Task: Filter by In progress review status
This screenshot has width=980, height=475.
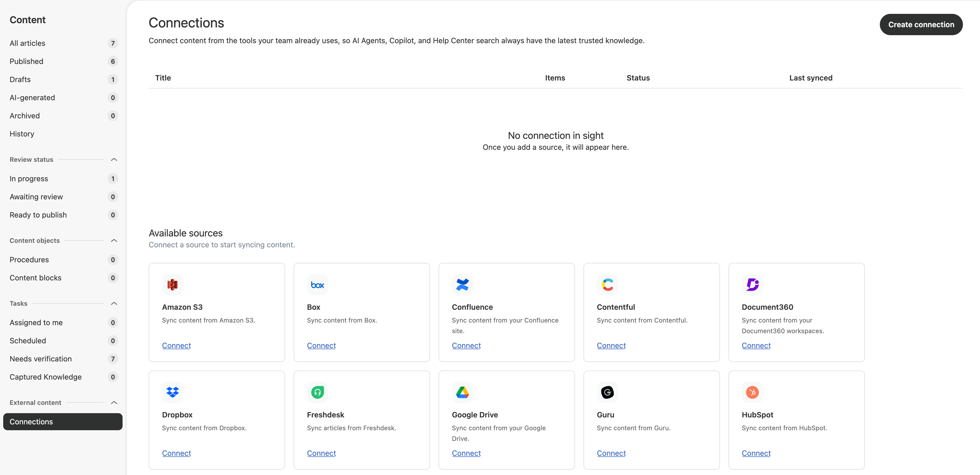Action: (x=63, y=179)
